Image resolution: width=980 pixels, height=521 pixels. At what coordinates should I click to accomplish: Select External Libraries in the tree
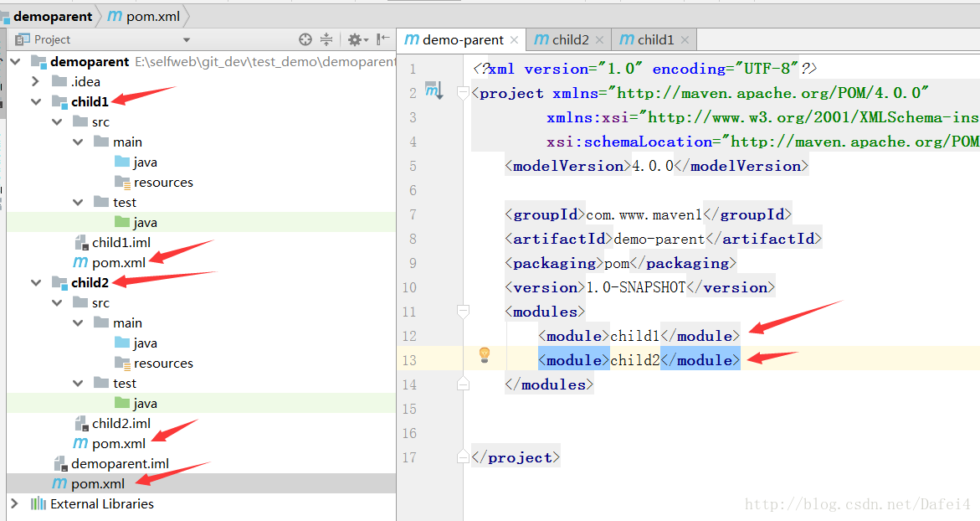point(102,503)
